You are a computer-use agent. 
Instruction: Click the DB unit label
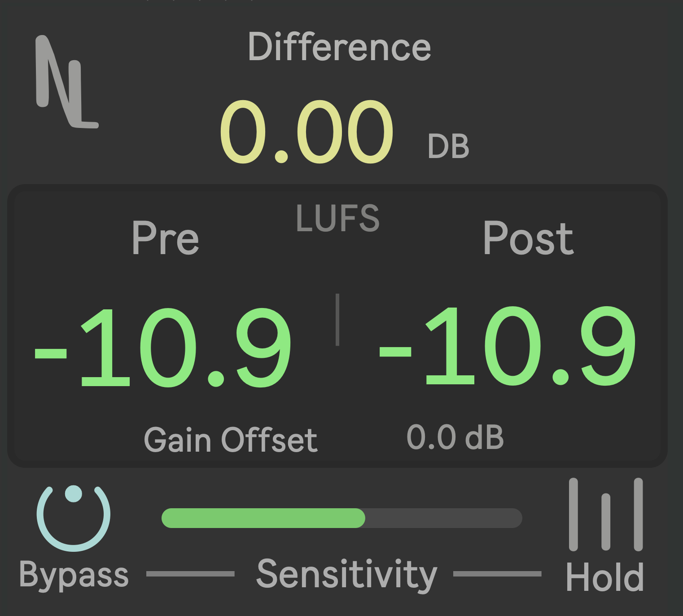coord(447,146)
